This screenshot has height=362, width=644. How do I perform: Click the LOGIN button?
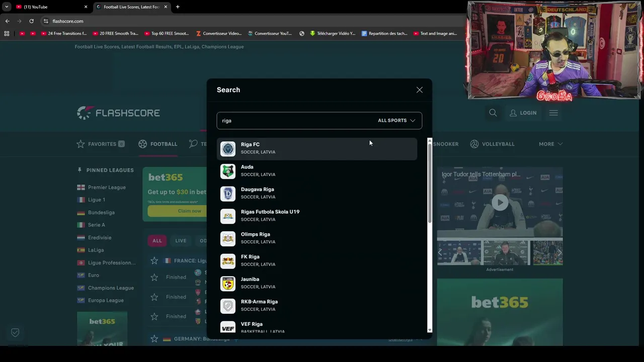[x=523, y=113]
